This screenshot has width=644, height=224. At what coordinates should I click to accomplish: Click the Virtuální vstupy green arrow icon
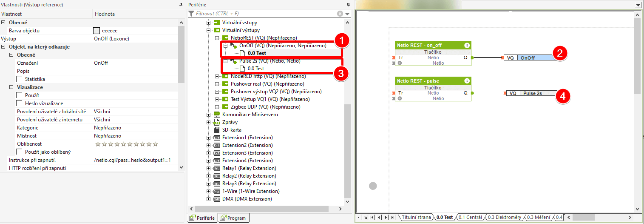pos(217,23)
